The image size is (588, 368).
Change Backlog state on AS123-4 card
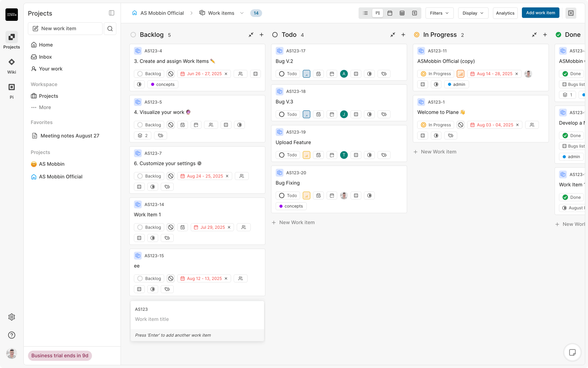coord(149,74)
